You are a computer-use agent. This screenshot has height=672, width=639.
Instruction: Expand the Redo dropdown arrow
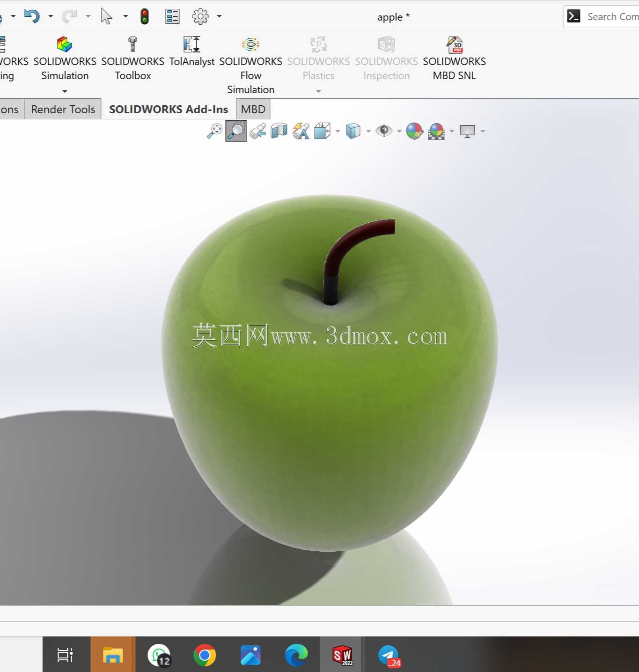tap(88, 16)
